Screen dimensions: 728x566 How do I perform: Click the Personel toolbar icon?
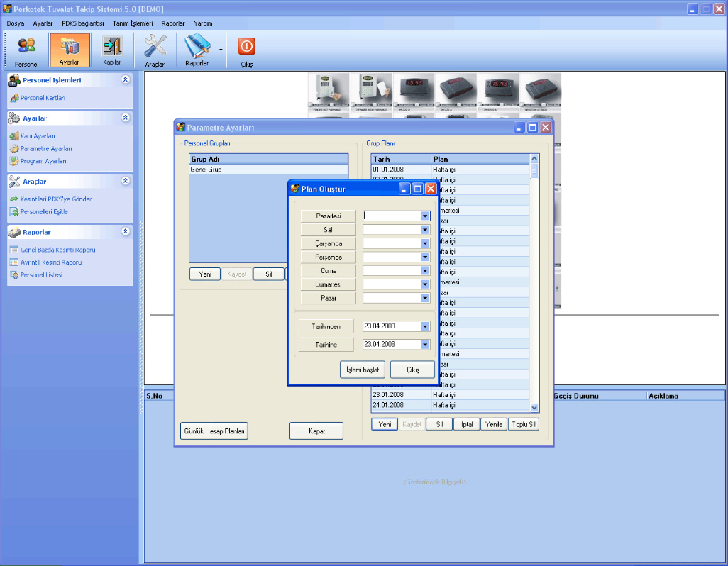[26, 46]
